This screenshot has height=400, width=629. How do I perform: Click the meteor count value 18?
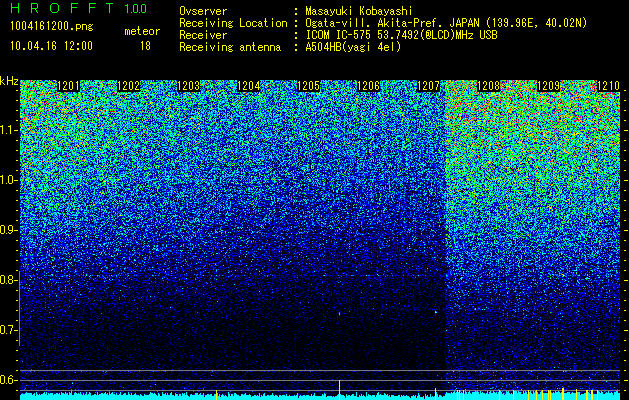145,46
